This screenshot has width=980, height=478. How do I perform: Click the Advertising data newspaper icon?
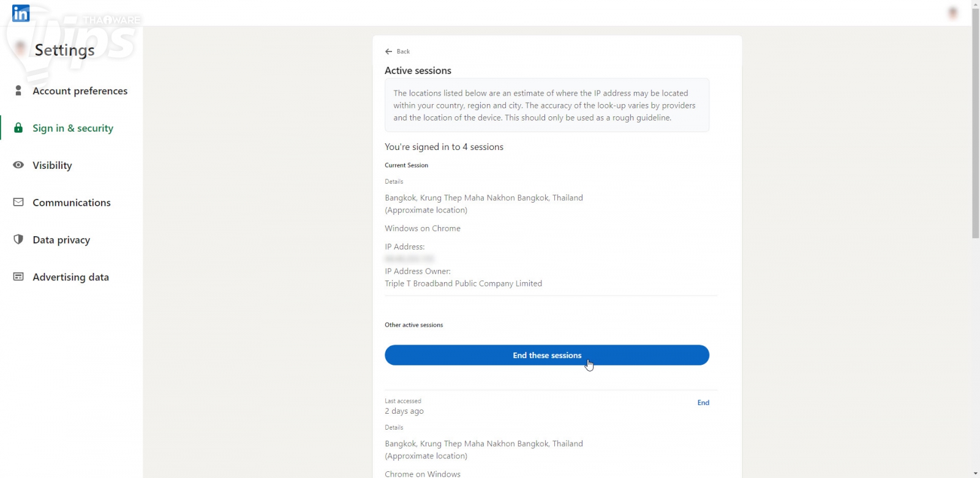pos(18,277)
